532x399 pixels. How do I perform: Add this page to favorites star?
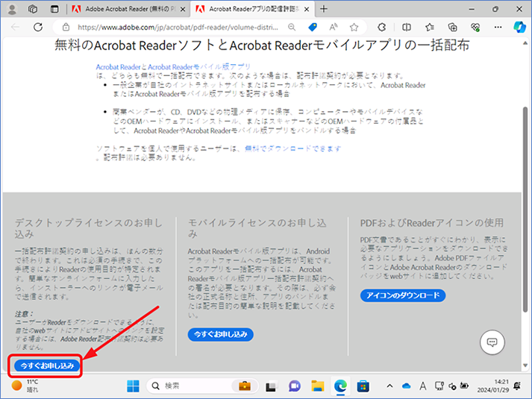click(354, 27)
